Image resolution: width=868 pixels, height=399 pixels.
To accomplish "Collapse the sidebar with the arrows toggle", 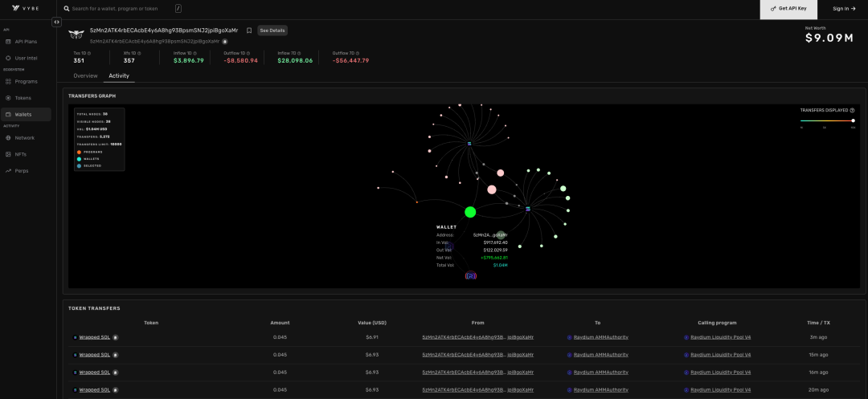I will point(56,22).
